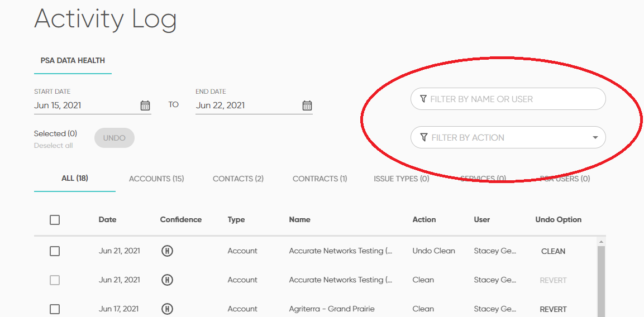The height and width of the screenshot is (317, 644).
Task: Click REVERT for Agriterra - Grand Prairie
Action: click(553, 309)
